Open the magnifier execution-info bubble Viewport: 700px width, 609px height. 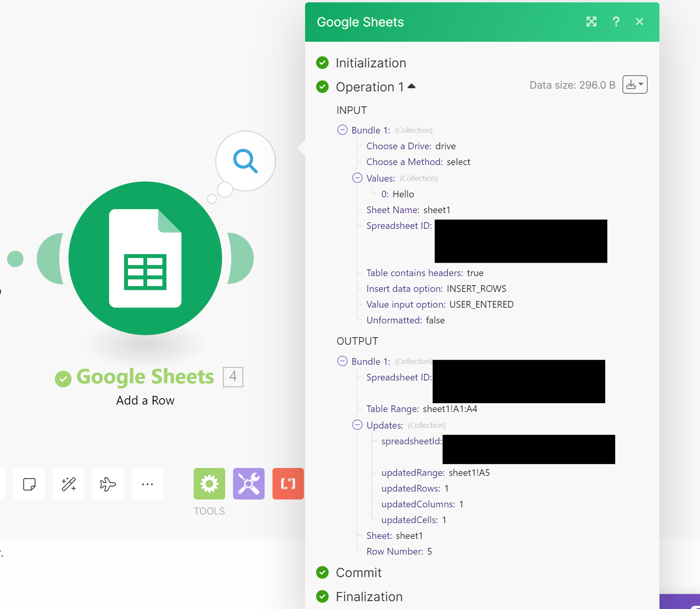point(245,161)
